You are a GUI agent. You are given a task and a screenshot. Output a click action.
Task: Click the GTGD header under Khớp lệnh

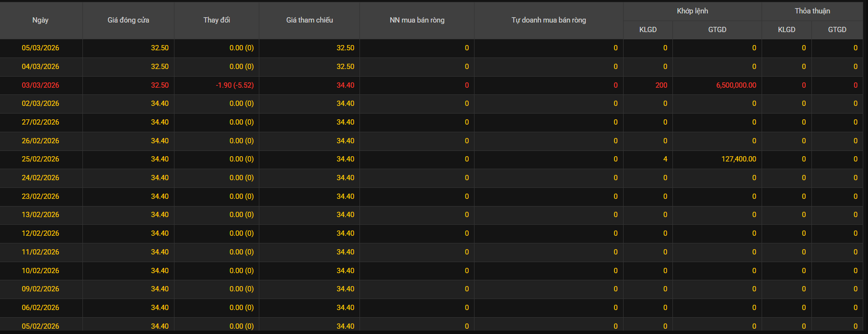tap(717, 30)
